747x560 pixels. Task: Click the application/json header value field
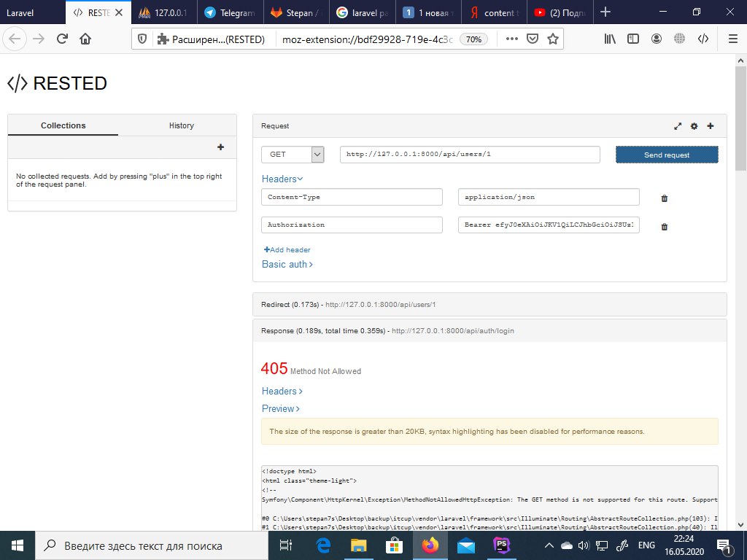(x=549, y=197)
